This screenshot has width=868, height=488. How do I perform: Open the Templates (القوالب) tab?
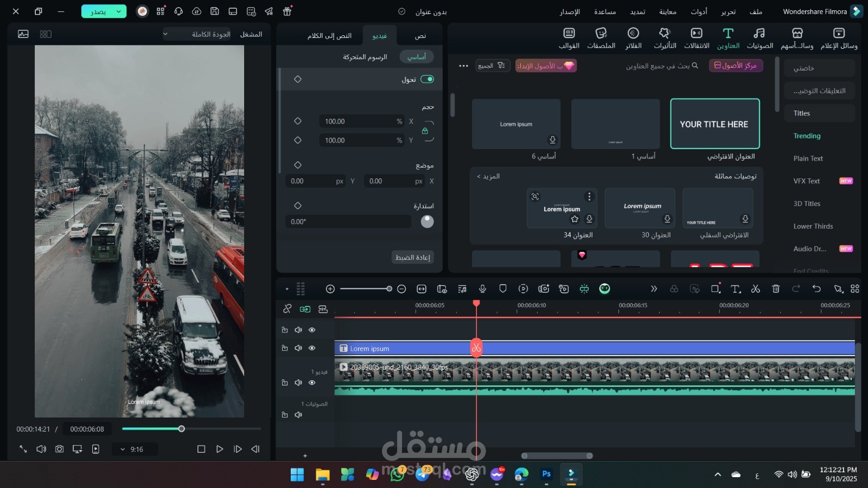(569, 38)
